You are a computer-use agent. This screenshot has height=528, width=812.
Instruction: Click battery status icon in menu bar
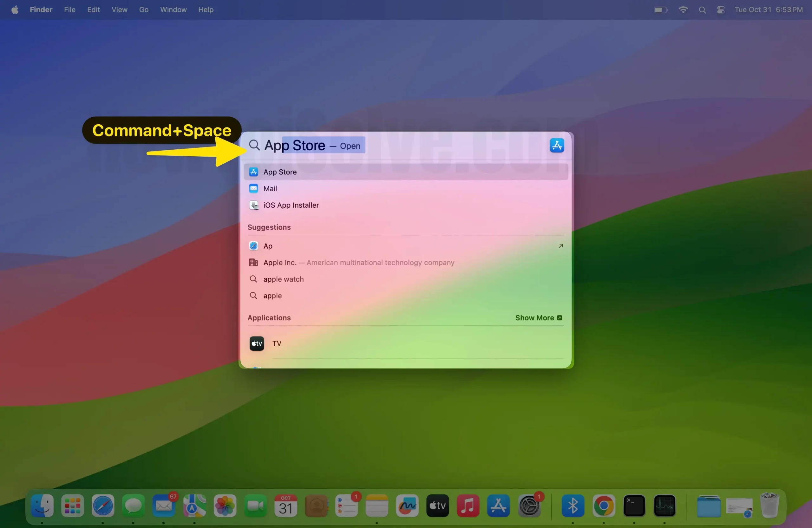660,10
